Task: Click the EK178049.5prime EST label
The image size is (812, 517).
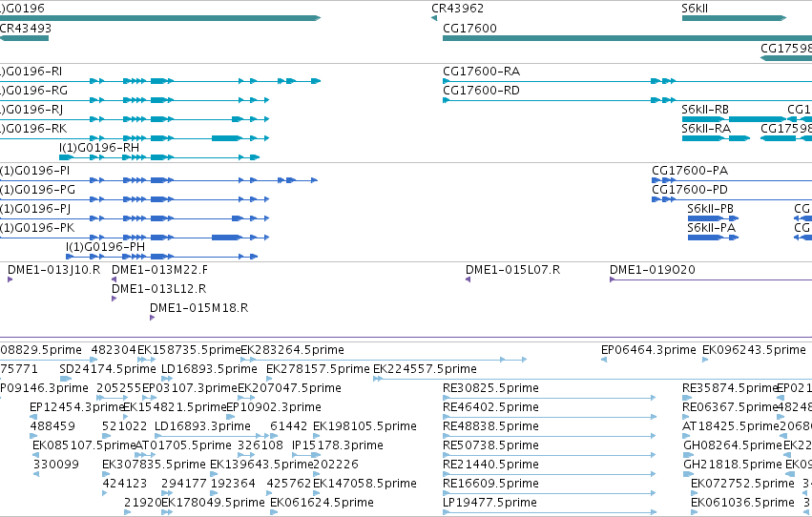Action: (213, 504)
